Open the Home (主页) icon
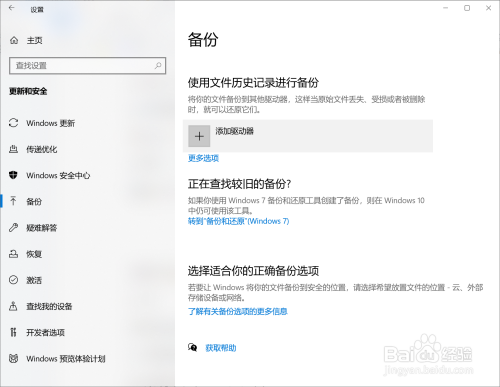 (14, 40)
